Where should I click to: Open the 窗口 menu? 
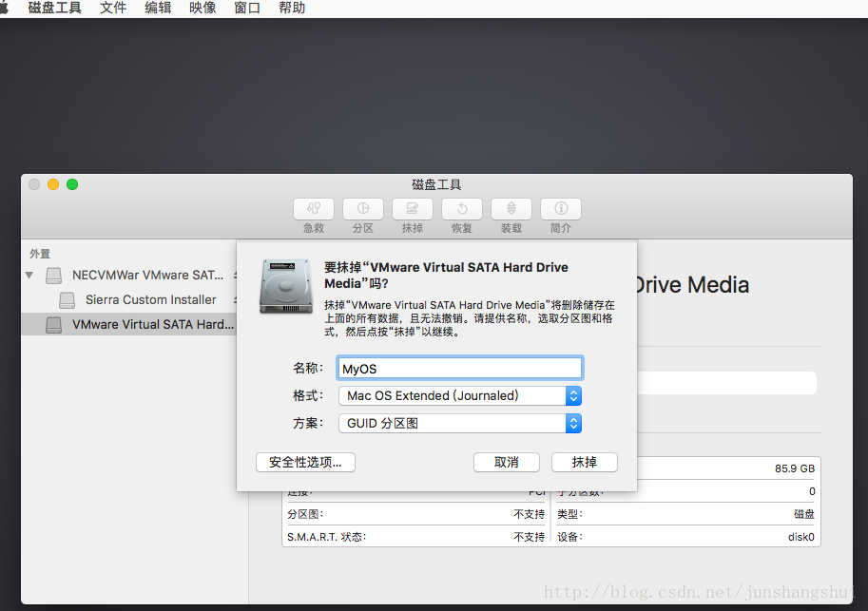click(247, 8)
